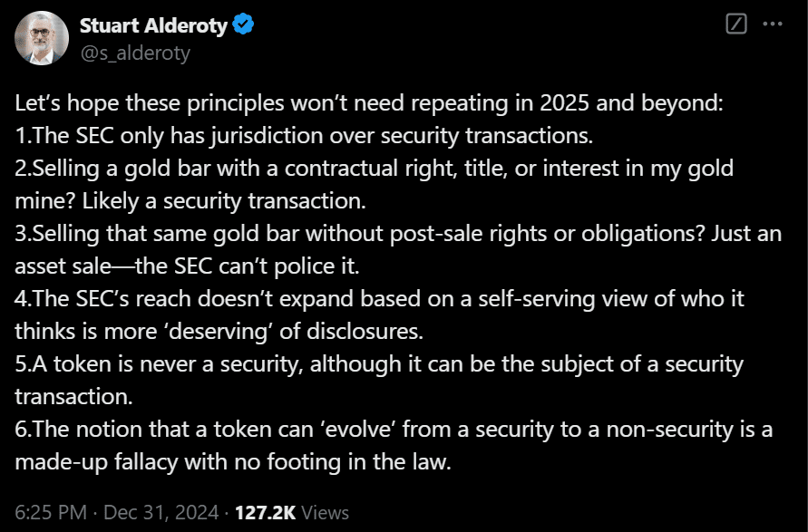Open the Grok explain-post slash icon
Screen dimensions: 808x532
point(735,24)
